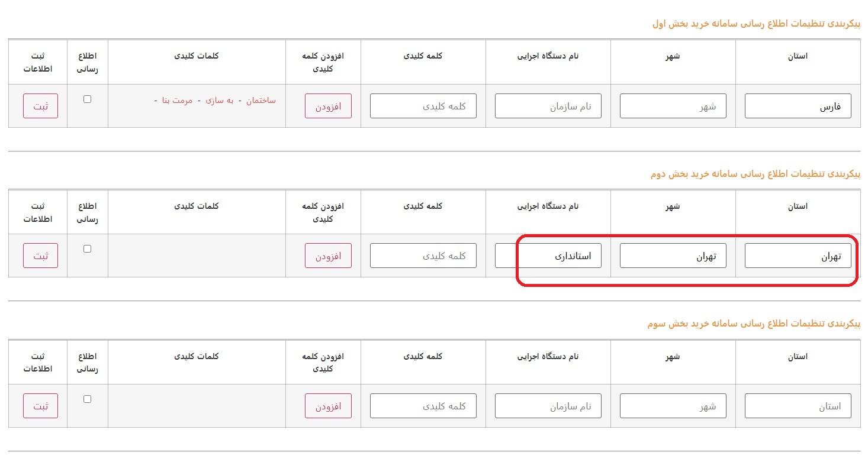Click ثبت to save the first section

(x=41, y=106)
